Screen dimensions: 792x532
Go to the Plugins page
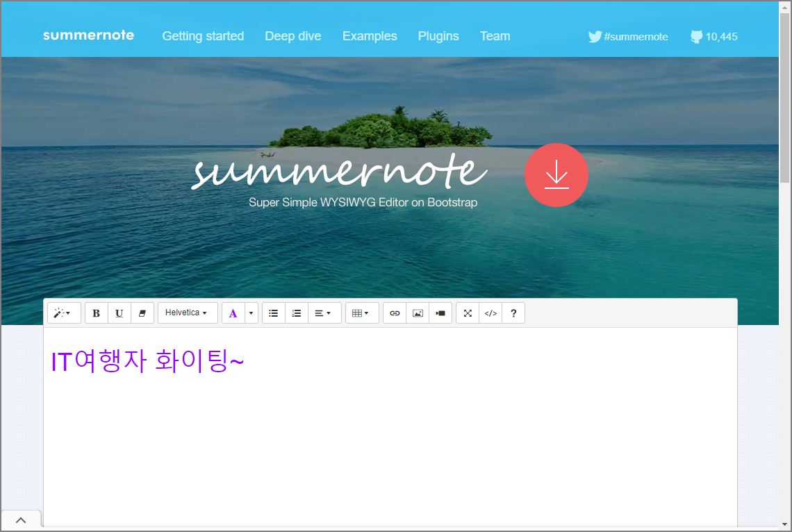[x=438, y=36]
